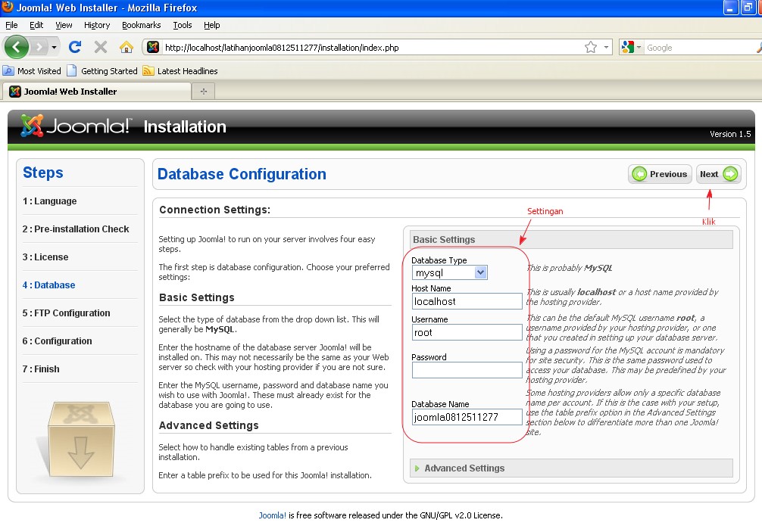The height and width of the screenshot is (532, 762).
Task: Click the Firefox back arrow button
Action: (x=17, y=47)
